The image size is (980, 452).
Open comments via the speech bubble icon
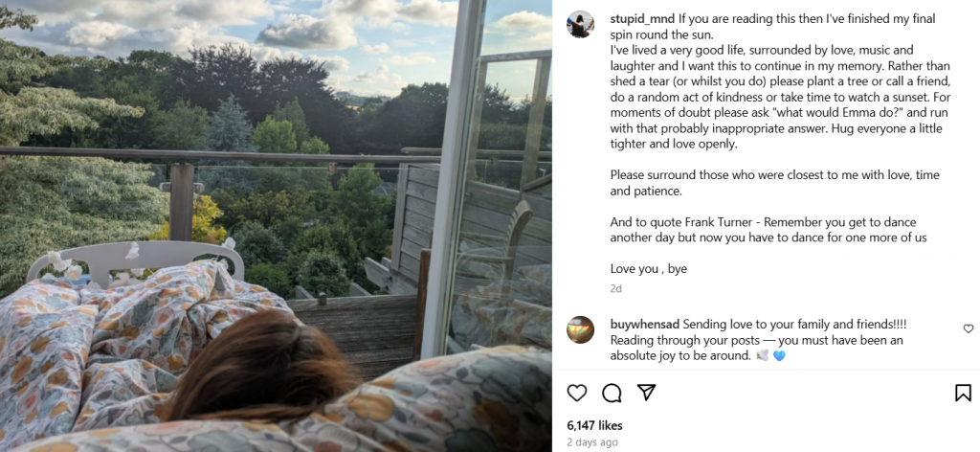coord(612,393)
